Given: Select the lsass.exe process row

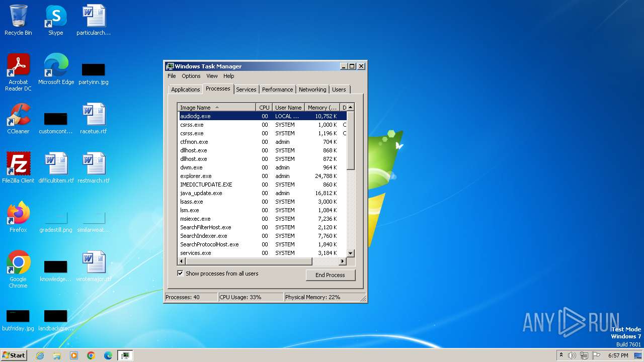Looking at the screenshot, I should pos(263,202).
